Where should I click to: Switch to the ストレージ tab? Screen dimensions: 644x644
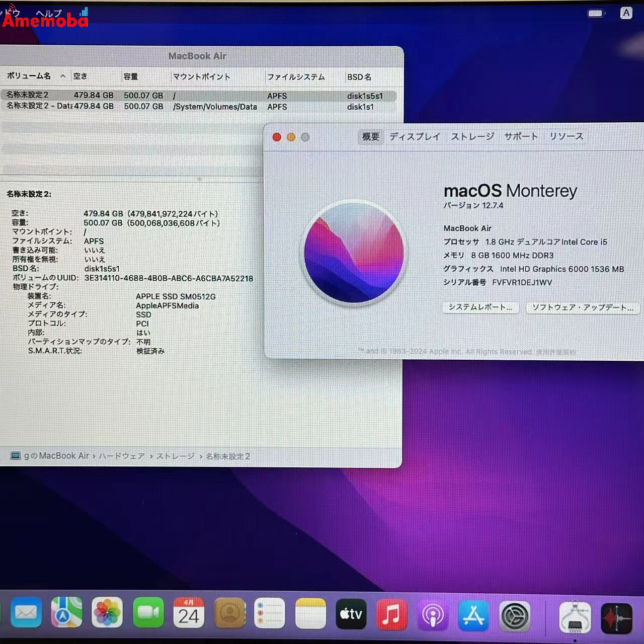[471, 136]
